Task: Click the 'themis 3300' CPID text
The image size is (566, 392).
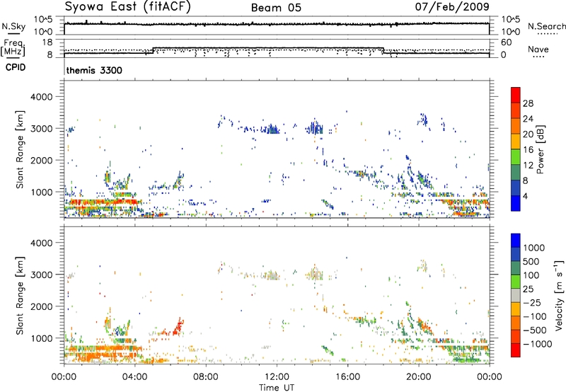Action: (x=94, y=70)
